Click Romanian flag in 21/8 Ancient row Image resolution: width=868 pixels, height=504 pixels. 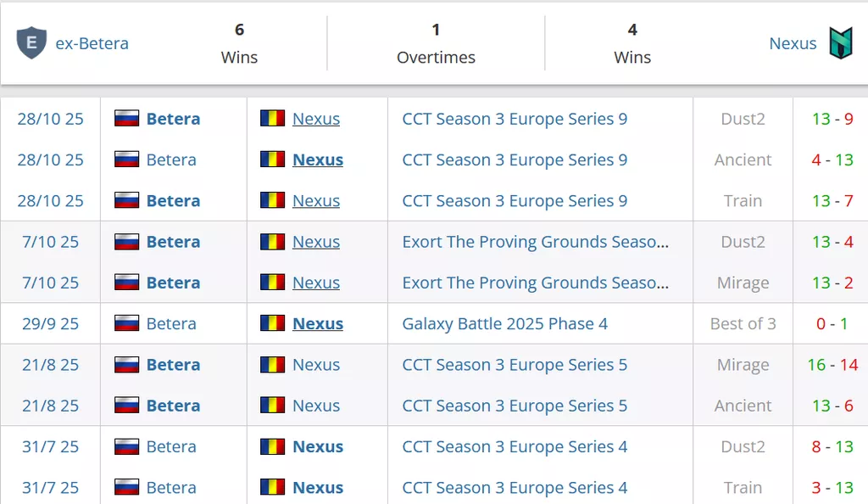pyautogui.click(x=272, y=406)
